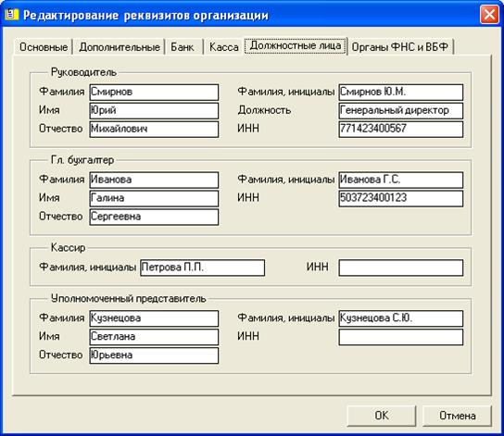Close the Редактирование реквизитов организации dialog
Image resolution: width=504 pixels, height=436 pixels.
(489, 15)
